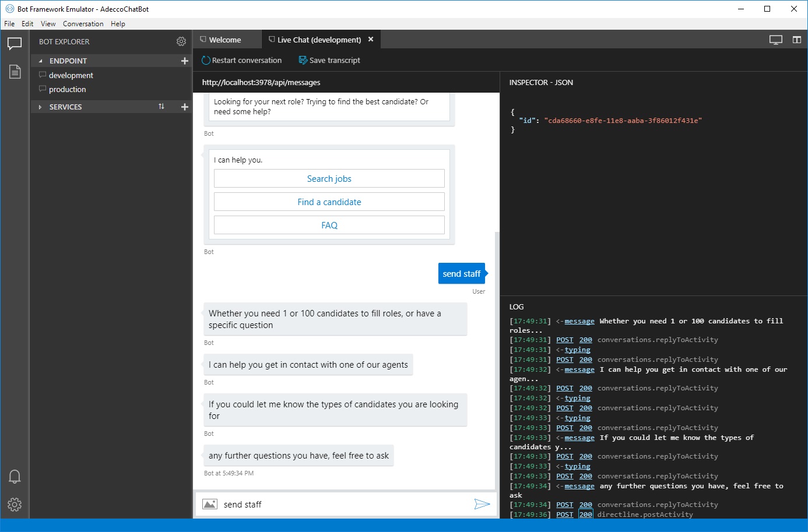Open the transcripts panel in the left sidebar
This screenshot has width=808, height=532.
click(15, 72)
